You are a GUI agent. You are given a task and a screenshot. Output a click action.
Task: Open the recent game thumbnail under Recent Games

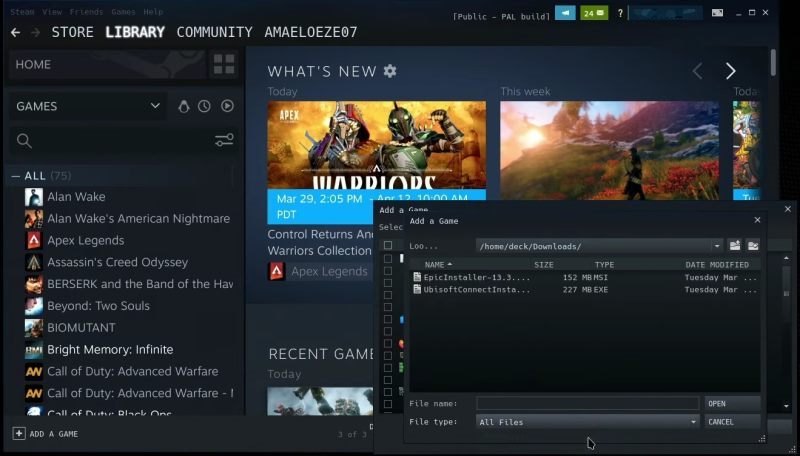click(x=320, y=401)
